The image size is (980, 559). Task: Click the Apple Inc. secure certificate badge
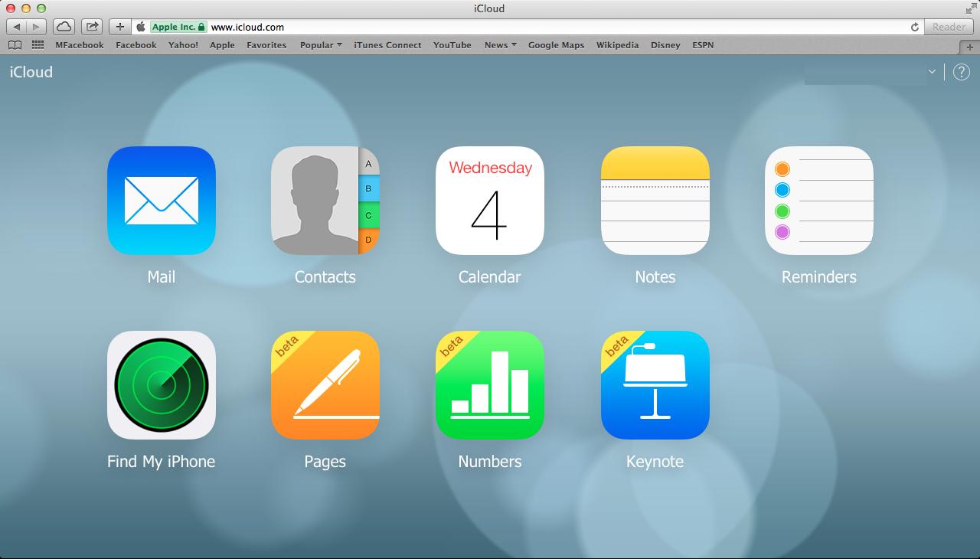point(178,27)
